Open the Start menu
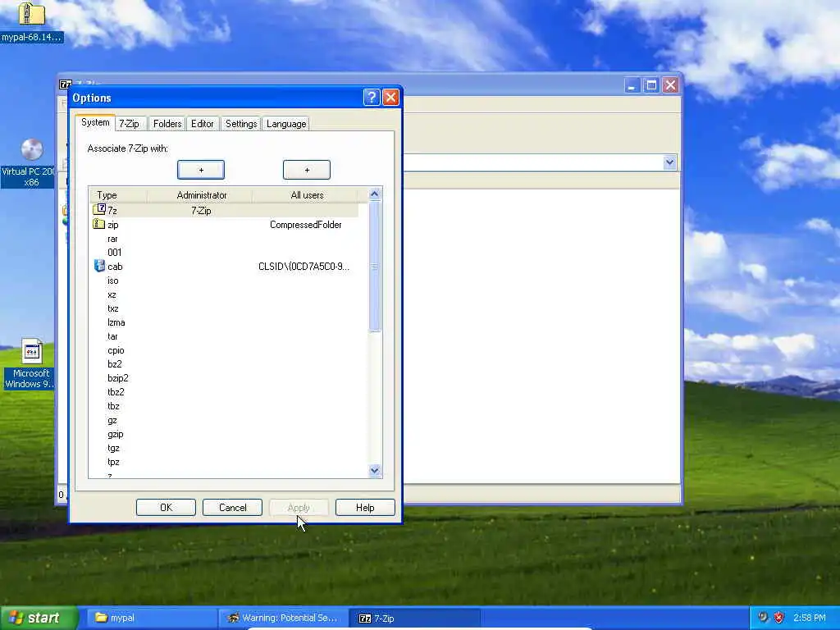Screen dimensions: 840x630 tap(39, 618)
